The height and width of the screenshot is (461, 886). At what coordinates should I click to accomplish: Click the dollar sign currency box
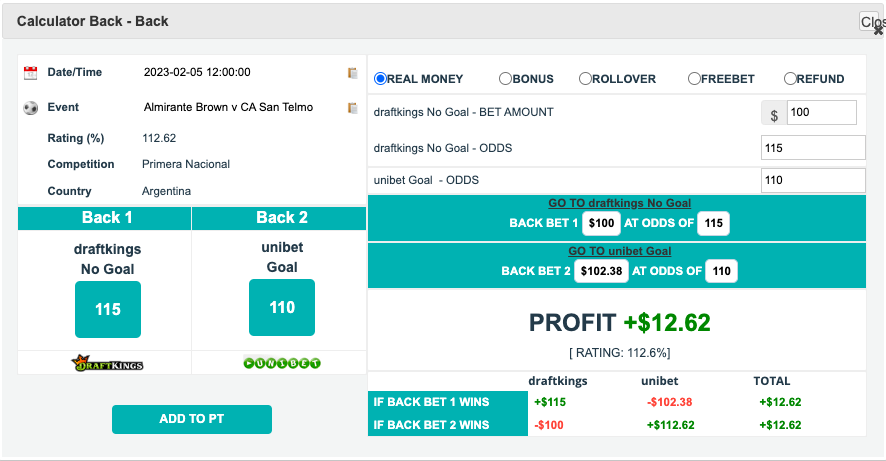pyautogui.click(x=774, y=115)
